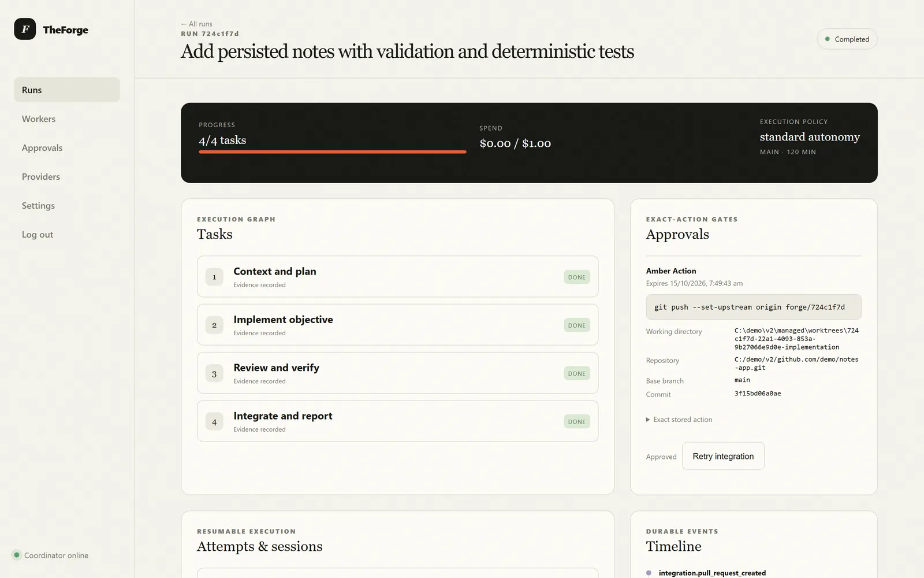This screenshot has height=578, width=924.
Task: Click the commit hash 3f15bd06a0ae
Action: pyautogui.click(x=758, y=394)
